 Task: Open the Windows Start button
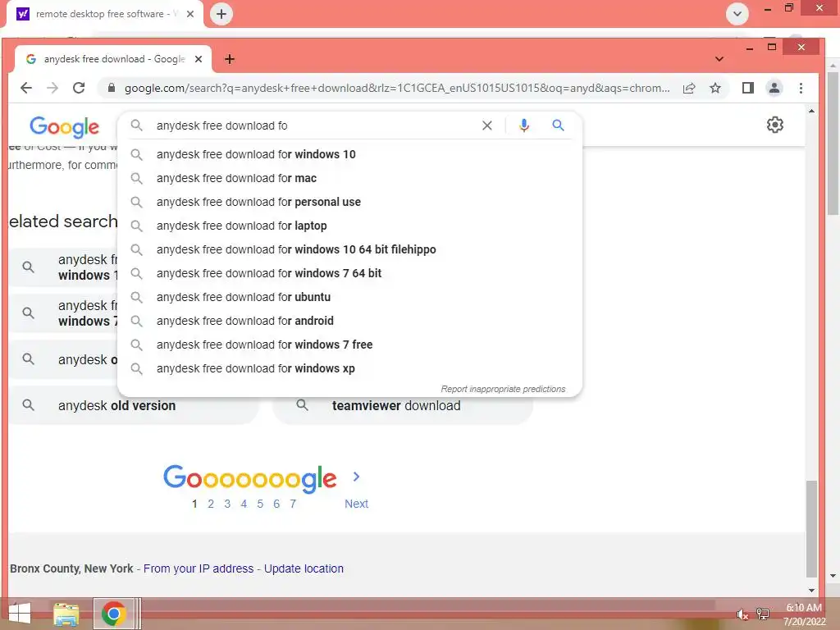20,614
